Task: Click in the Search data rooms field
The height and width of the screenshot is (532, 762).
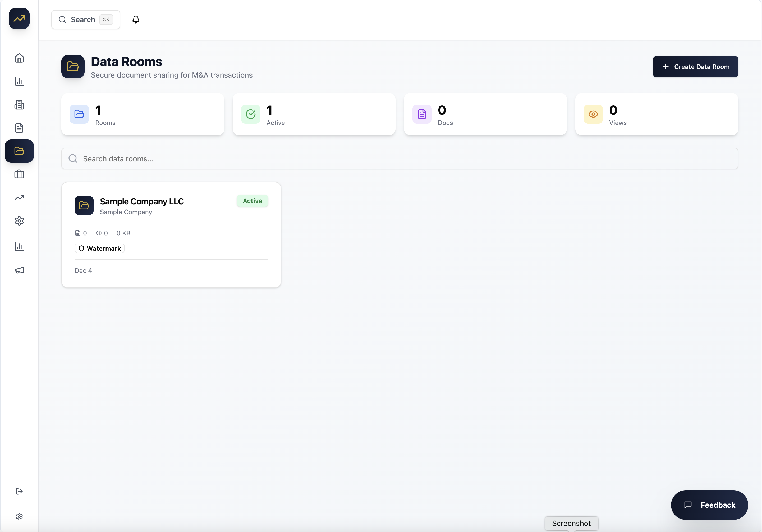Action: coord(398,158)
